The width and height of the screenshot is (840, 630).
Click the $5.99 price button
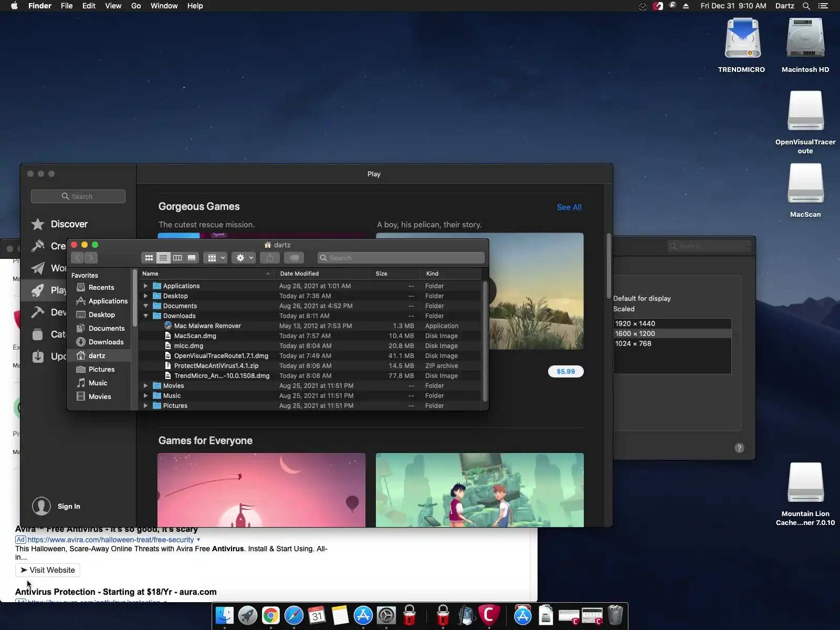click(565, 372)
